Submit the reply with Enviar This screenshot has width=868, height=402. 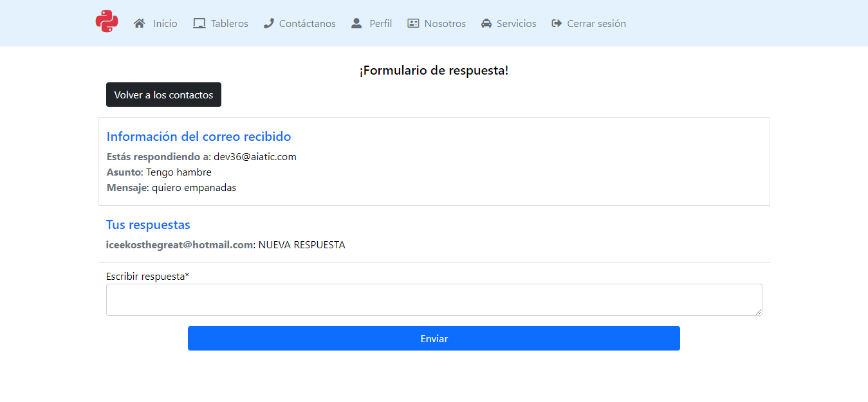click(434, 338)
